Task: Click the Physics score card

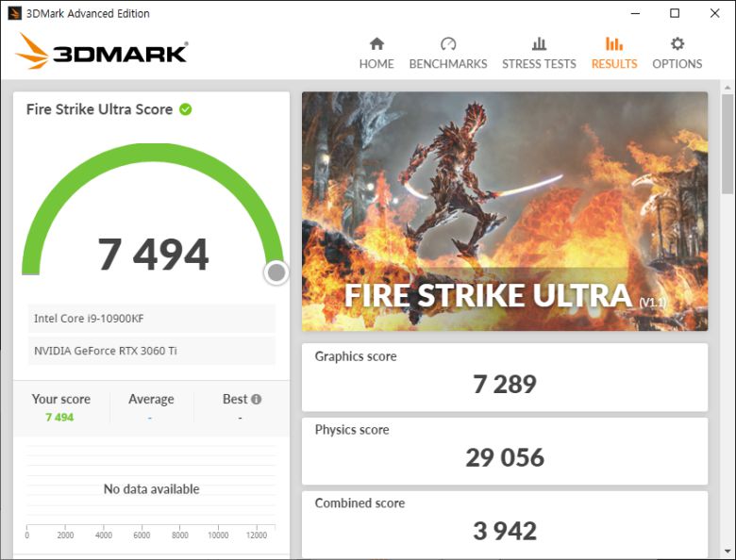Action: [x=504, y=451]
